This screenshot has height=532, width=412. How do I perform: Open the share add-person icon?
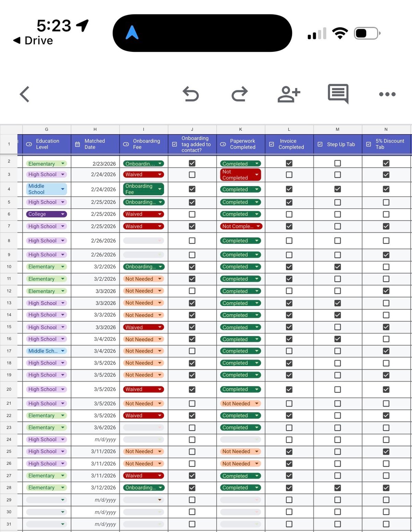288,94
